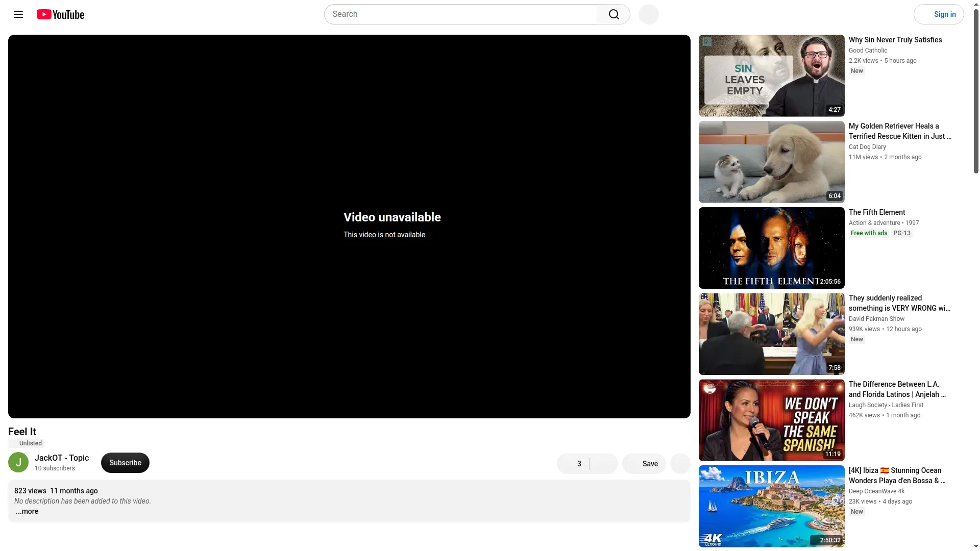Open the JackOT - Topic channel name
Screen dimensions: 980x551
pos(62,458)
